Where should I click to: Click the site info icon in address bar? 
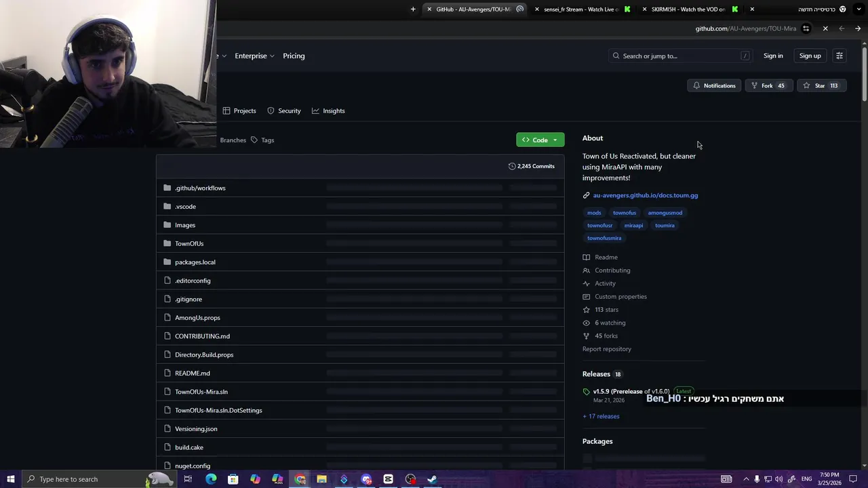806,28
